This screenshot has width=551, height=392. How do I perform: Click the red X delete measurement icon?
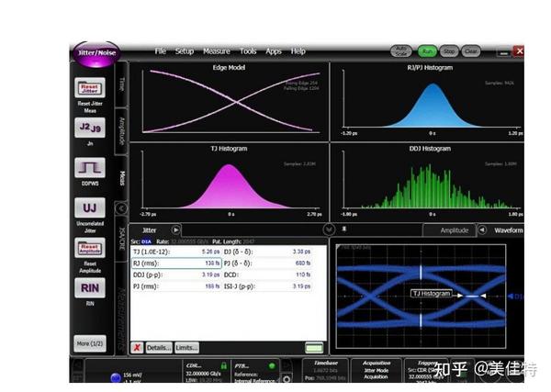coord(137,348)
